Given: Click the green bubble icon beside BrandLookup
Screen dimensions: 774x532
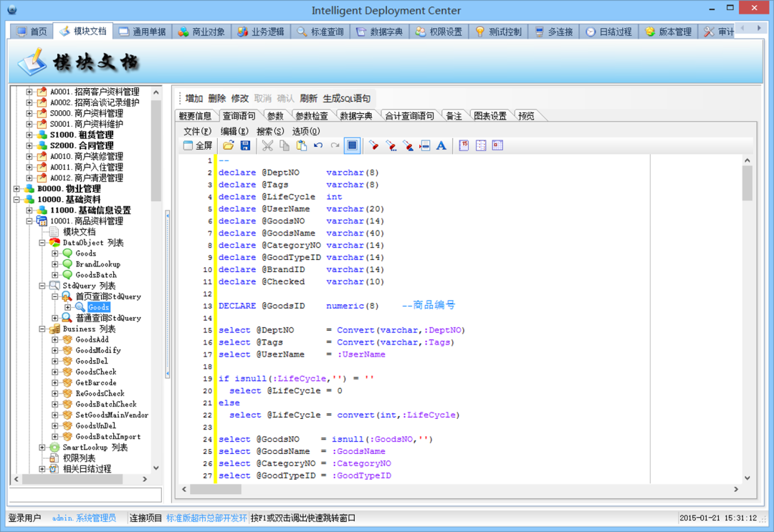Looking at the screenshot, I should pos(67,264).
